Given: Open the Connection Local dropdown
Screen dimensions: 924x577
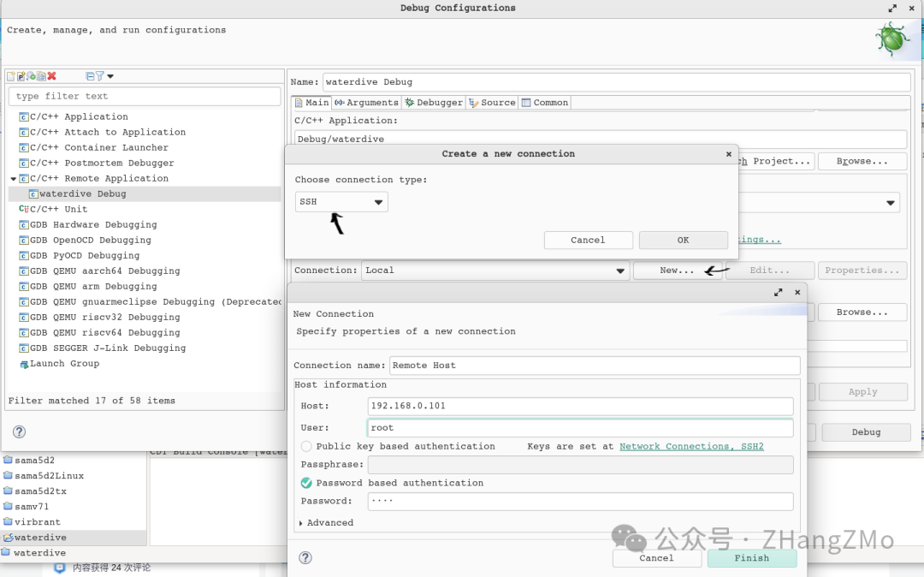Looking at the screenshot, I should point(495,271).
